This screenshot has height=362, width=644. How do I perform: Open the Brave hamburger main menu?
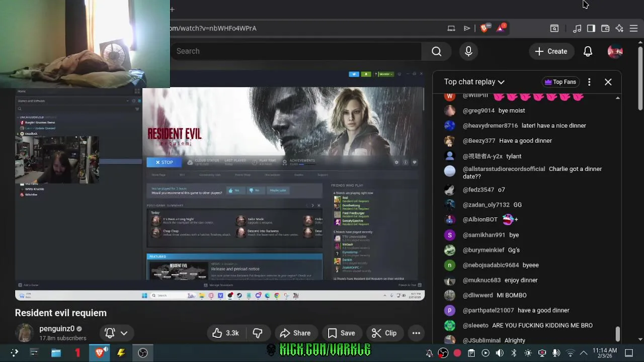pyautogui.click(x=633, y=29)
